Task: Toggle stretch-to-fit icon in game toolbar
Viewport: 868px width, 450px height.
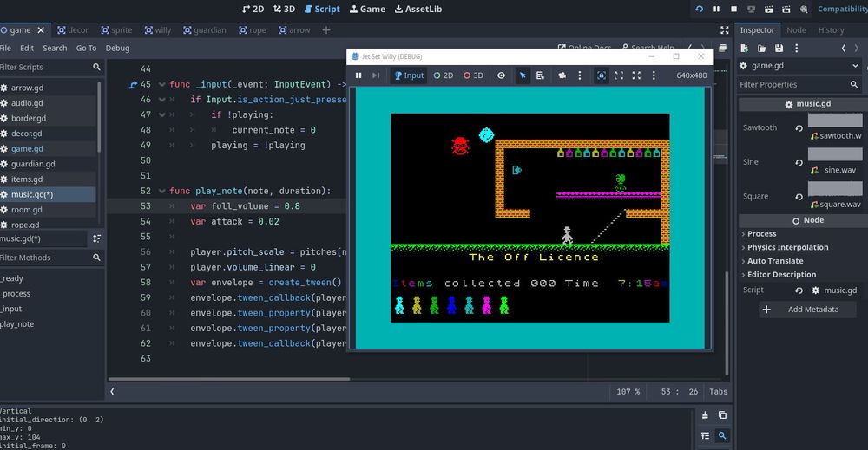Action: [x=636, y=75]
